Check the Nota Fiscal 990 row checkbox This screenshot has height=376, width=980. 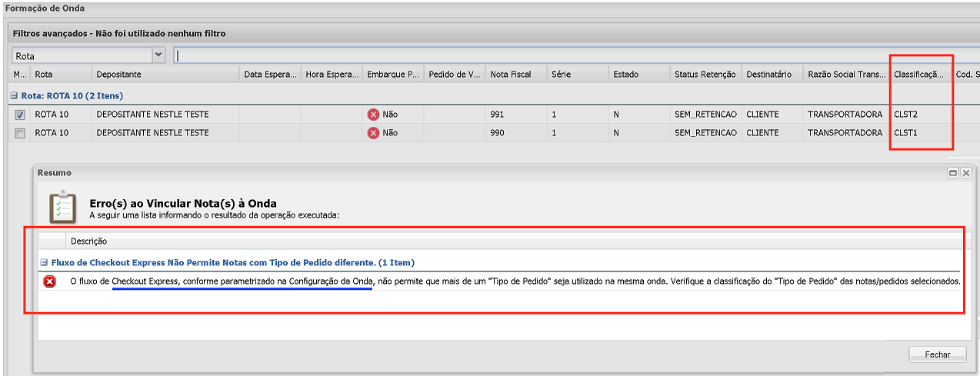pyautogui.click(x=20, y=133)
